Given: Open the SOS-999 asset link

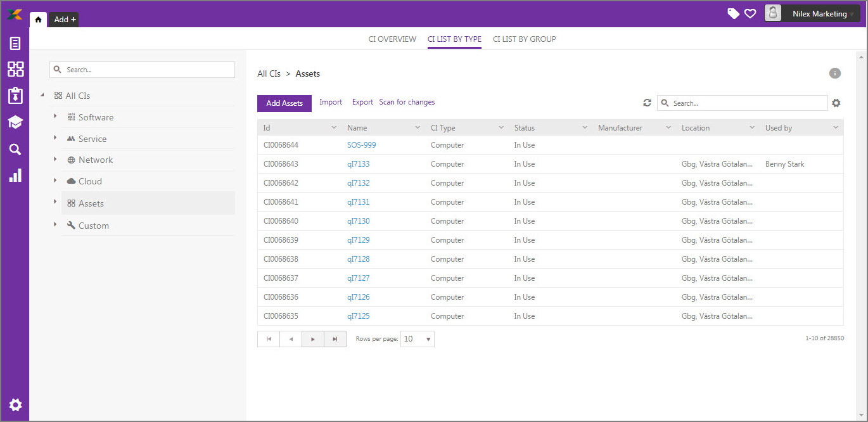Looking at the screenshot, I should (x=362, y=145).
